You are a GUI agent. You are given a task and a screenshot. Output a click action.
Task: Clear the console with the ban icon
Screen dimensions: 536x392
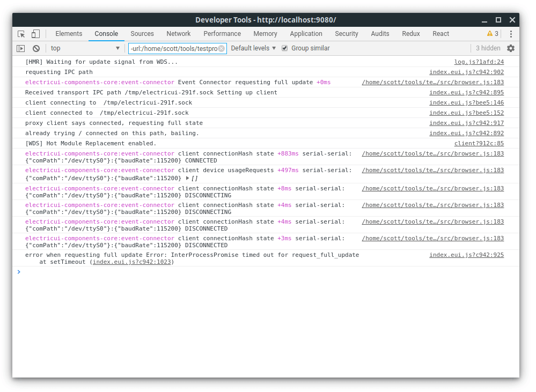[36, 48]
